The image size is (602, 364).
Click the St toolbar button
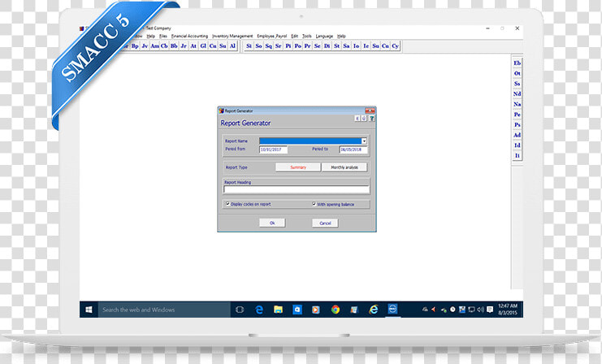(336, 46)
